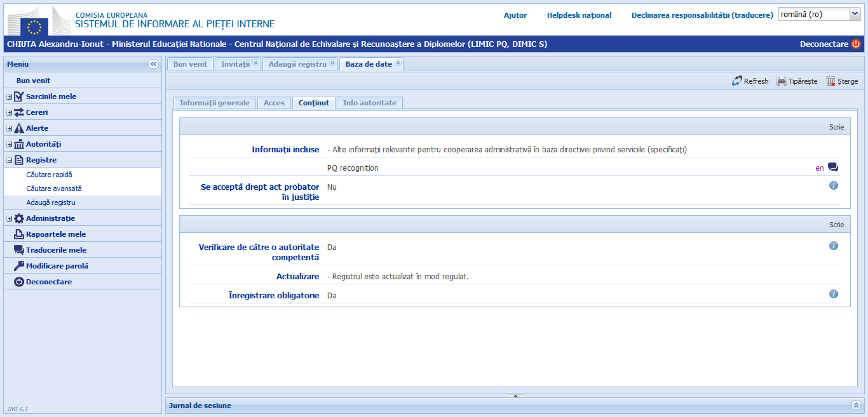Click the Refresh icon in toolbar
Image resolution: width=868 pixels, height=417 pixels.
(737, 81)
